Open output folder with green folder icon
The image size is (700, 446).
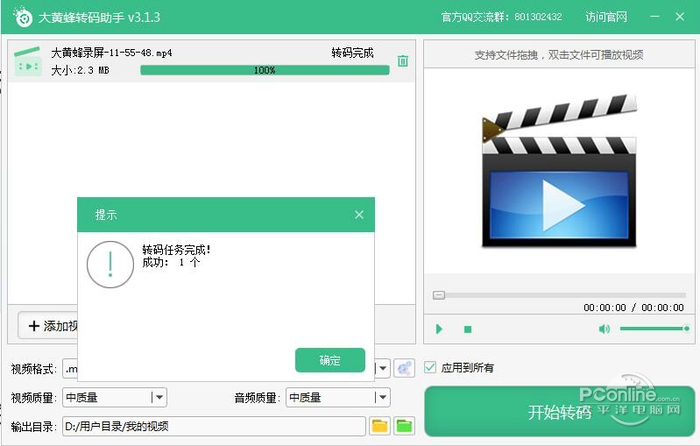pos(404,426)
